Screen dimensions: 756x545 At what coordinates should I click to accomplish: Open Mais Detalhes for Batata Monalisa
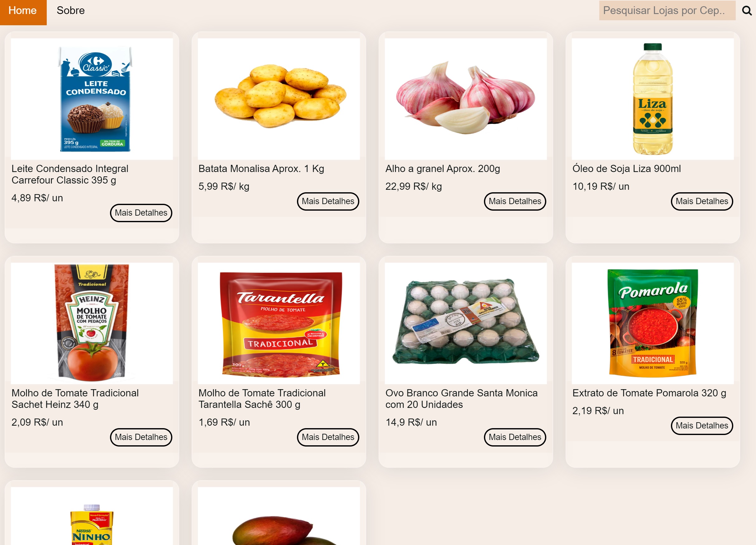pos(328,201)
